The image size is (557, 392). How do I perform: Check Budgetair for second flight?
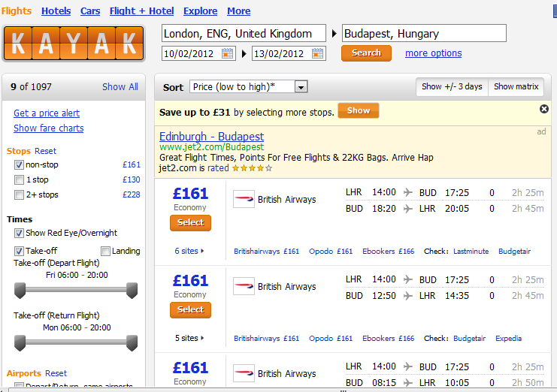click(x=469, y=339)
